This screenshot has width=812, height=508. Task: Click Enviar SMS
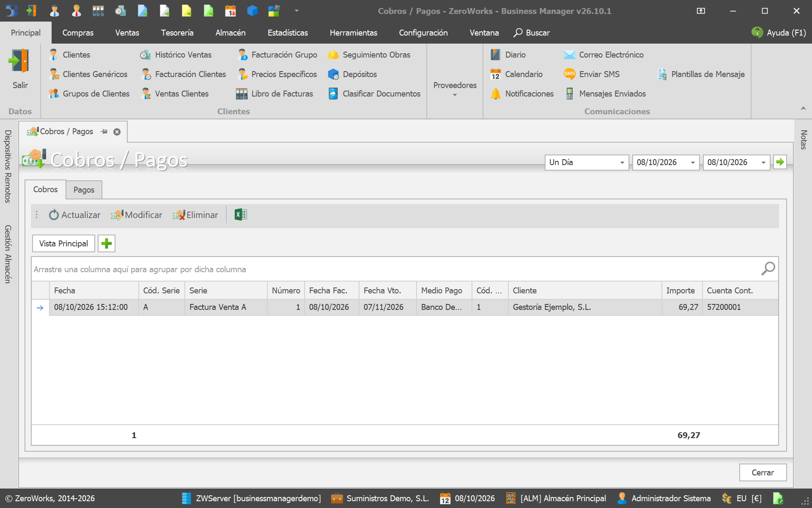592,74
